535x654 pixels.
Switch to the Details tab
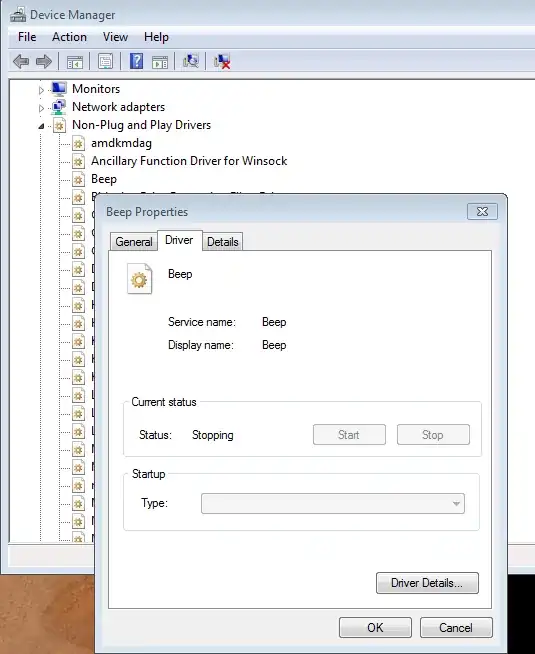(x=223, y=242)
